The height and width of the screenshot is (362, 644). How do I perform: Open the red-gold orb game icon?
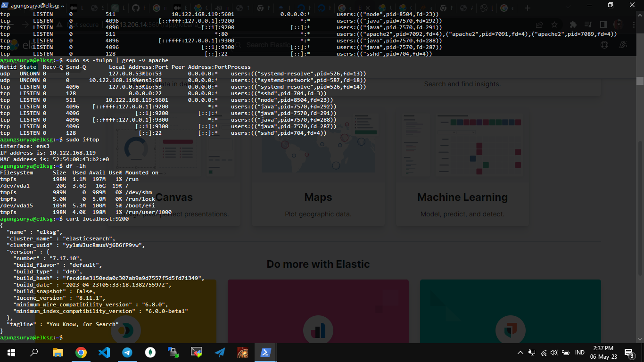click(x=243, y=352)
